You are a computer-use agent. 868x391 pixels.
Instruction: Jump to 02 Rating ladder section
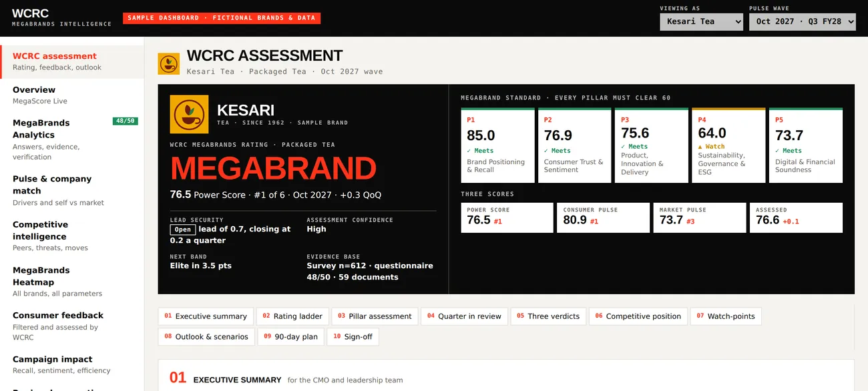(x=292, y=316)
